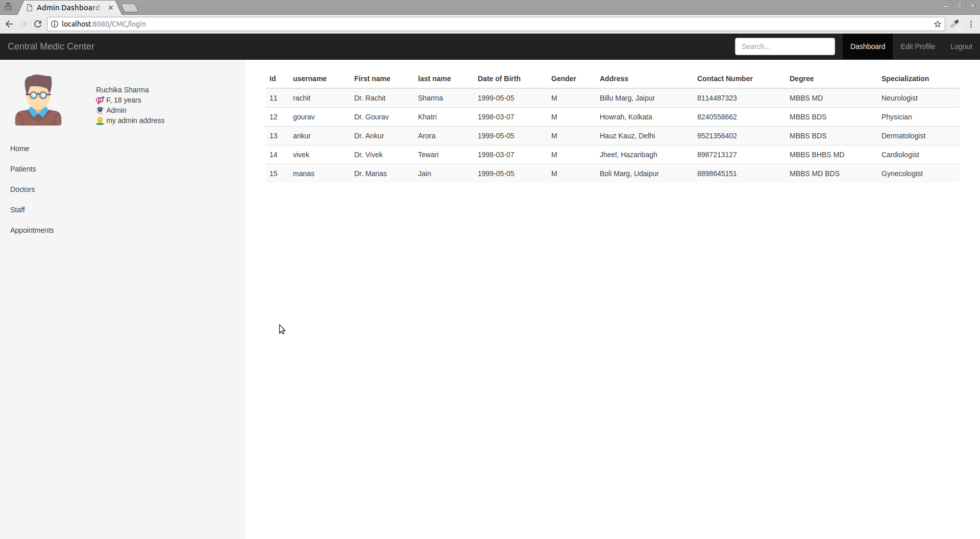
Task: Click the address bar URL localhost:8080/CMC/login
Action: pyautogui.click(x=104, y=24)
